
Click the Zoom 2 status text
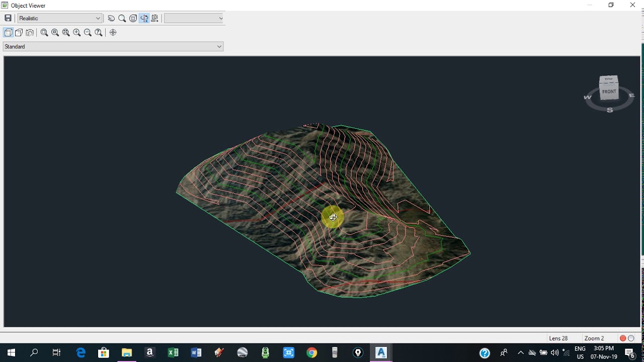click(x=594, y=338)
